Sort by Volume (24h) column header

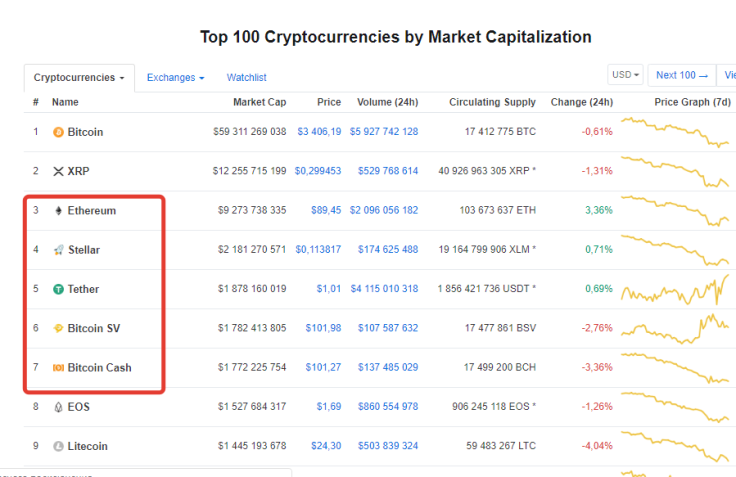(388, 102)
